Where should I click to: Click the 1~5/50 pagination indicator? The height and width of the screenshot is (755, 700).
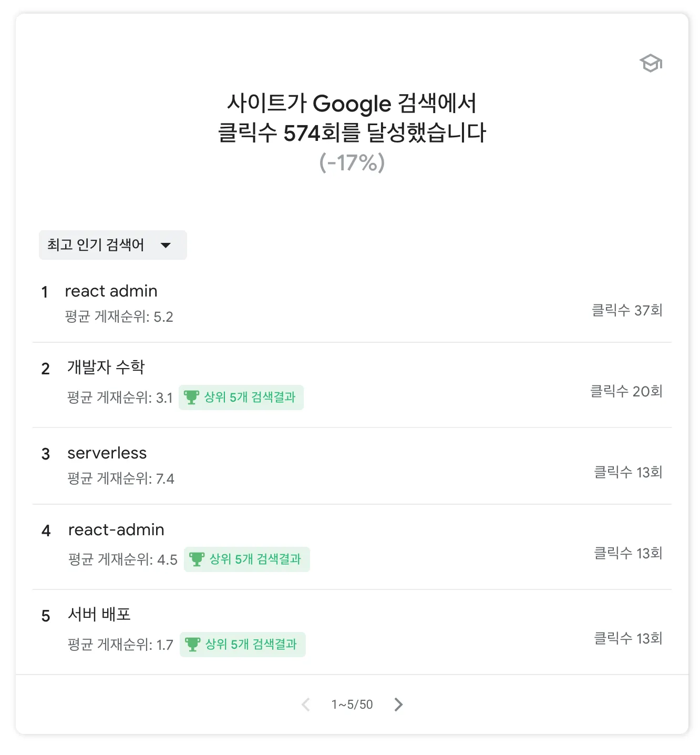coord(352,705)
